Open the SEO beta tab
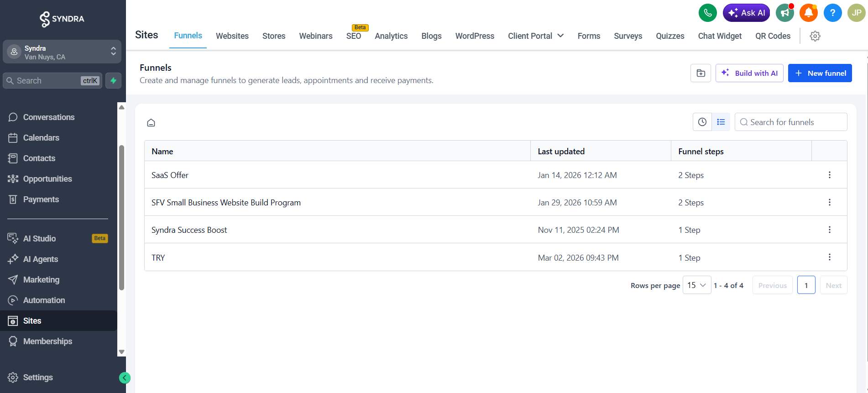868x393 pixels. click(x=354, y=36)
